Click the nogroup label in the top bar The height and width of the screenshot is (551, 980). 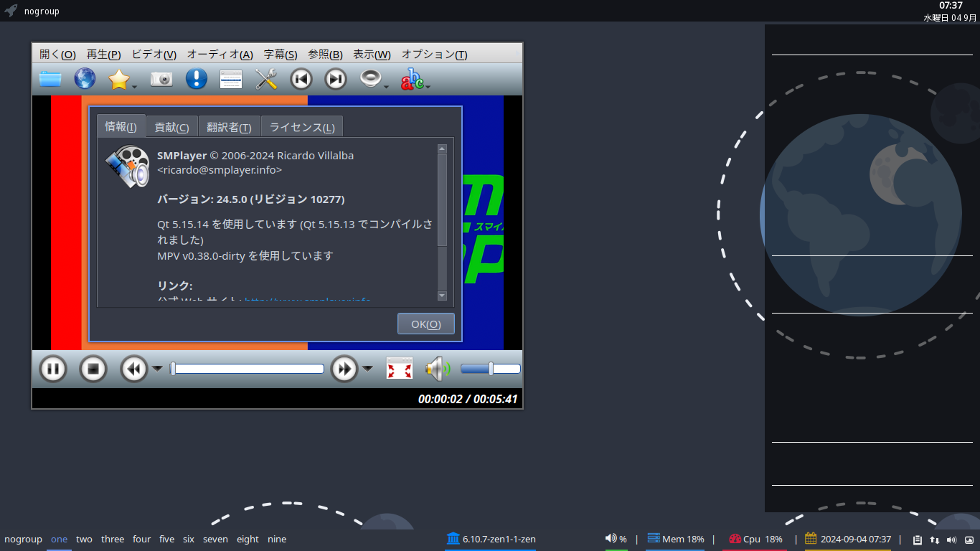tap(42, 11)
